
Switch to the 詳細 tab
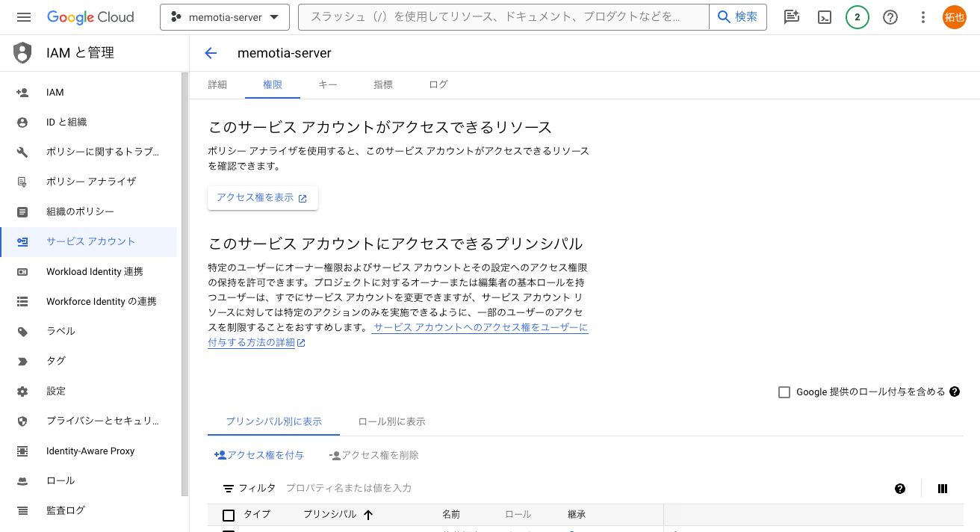(x=217, y=85)
